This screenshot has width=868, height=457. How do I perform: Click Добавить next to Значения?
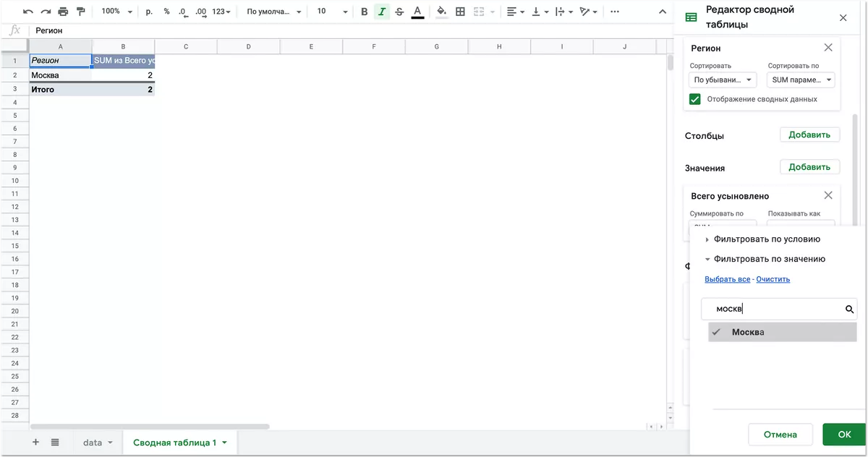click(809, 167)
